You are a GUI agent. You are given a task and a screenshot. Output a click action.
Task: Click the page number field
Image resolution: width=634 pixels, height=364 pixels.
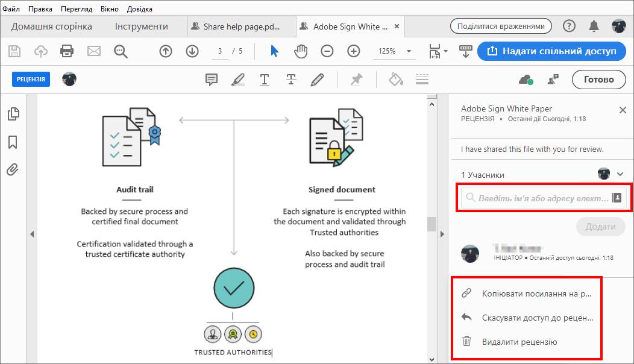[x=220, y=51]
